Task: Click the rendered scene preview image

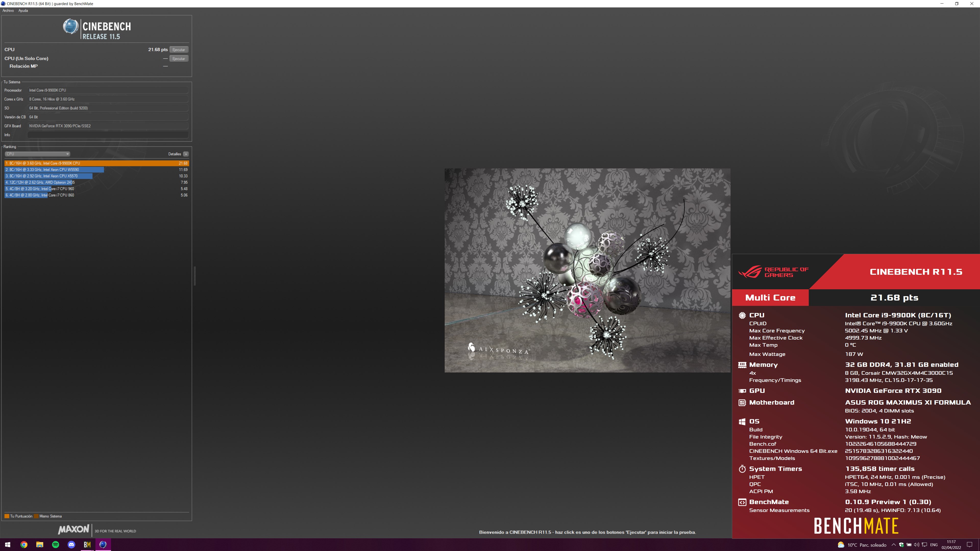Action: point(587,270)
